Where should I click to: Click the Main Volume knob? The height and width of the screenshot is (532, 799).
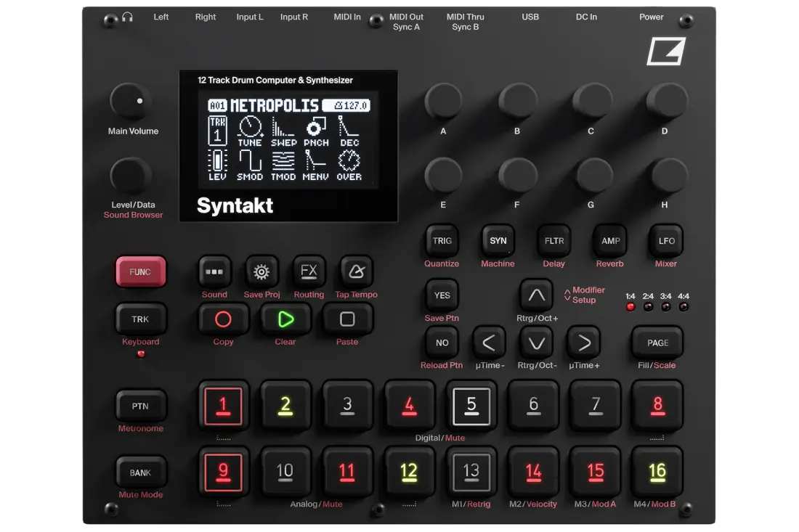[x=131, y=102]
